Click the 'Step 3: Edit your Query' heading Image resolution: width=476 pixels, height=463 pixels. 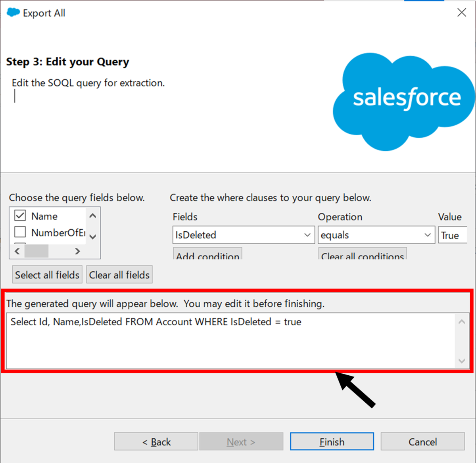click(x=67, y=62)
